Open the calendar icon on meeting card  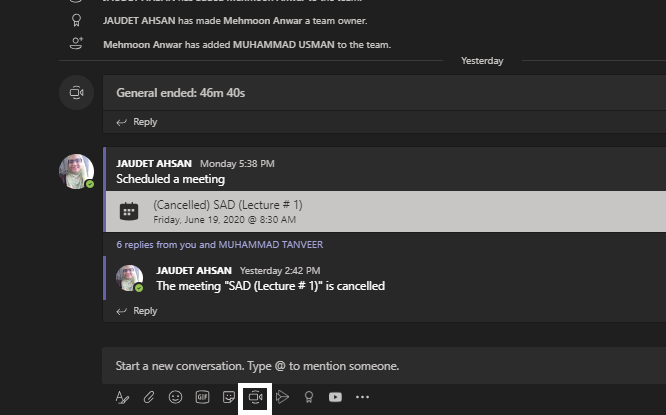129,211
